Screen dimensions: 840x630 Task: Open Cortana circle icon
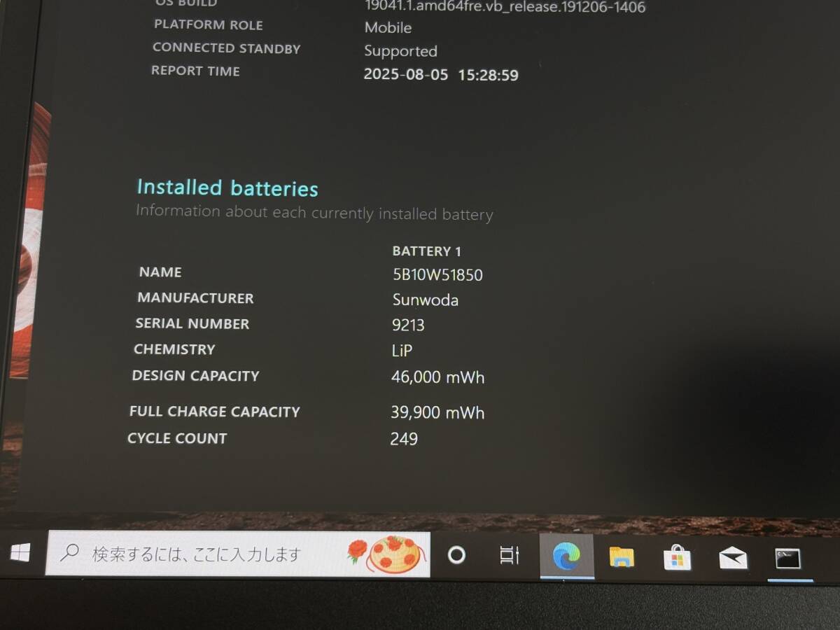coord(456,555)
